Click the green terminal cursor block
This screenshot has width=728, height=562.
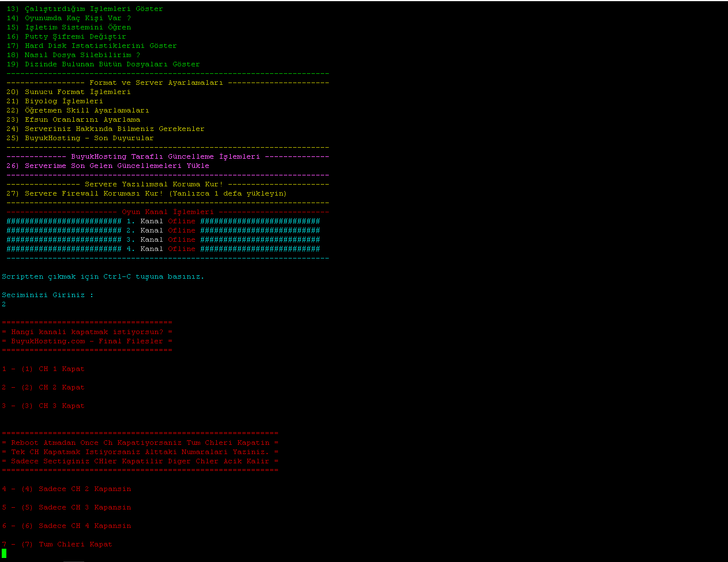click(4, 553)
